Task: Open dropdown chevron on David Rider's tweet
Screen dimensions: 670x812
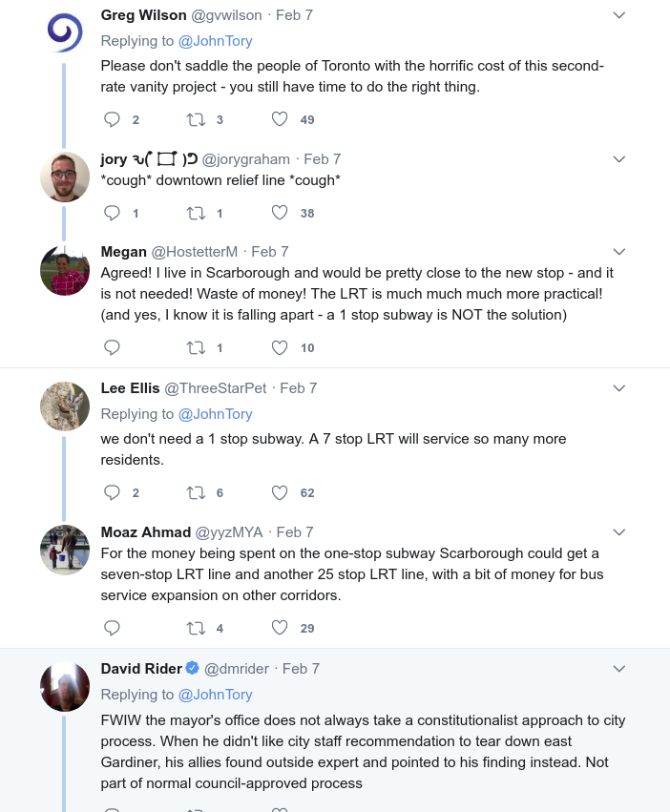Action: [x=618, y=669]
